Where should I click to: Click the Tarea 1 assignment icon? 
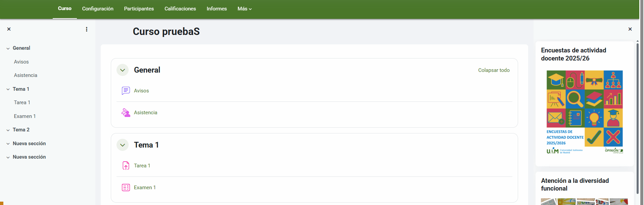point(126,166)
